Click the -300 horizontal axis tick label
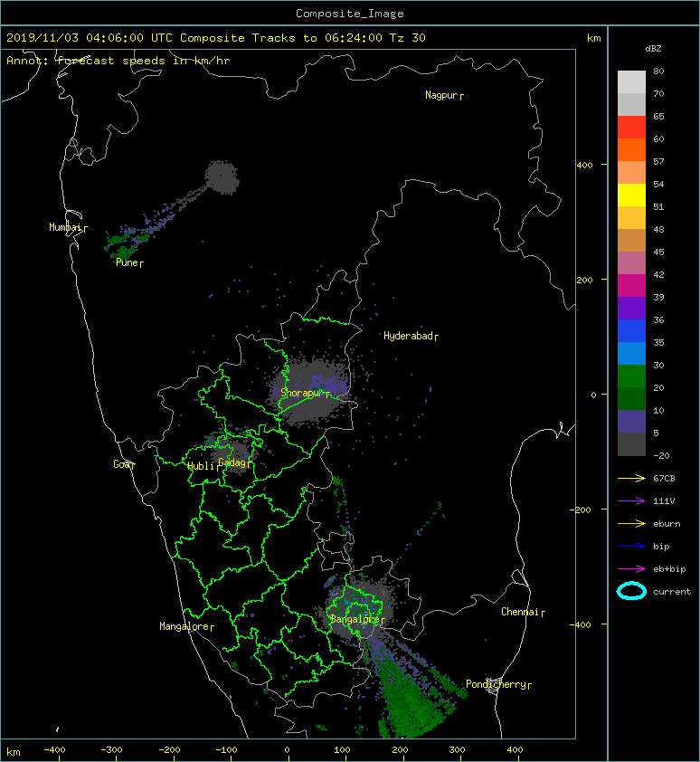This screenshot has height=762, width=700. (x=112, y=750)
